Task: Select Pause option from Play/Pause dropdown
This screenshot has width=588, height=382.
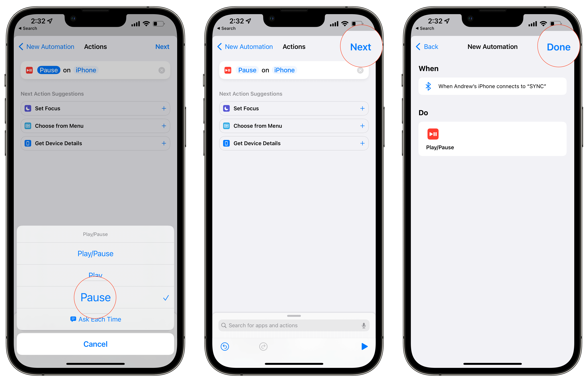Action: click(x=95, y=297)
